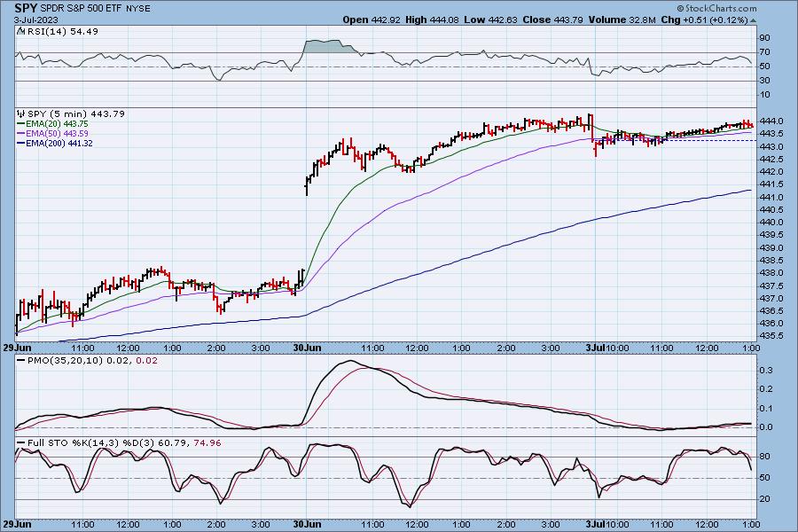Click the EMA(50) 443.59 legend text
The height and width of the screenshot is (532, 798).
click(x=57, y=133)
